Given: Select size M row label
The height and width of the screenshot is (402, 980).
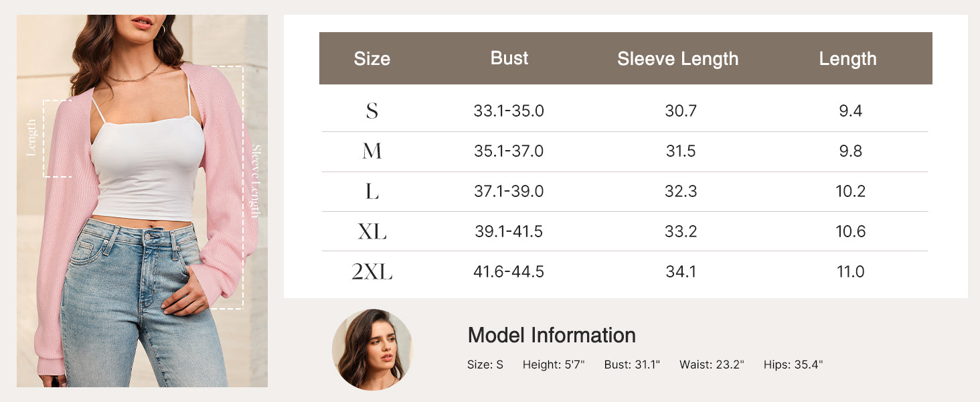Looking at the screenshot, I should 372,151.
